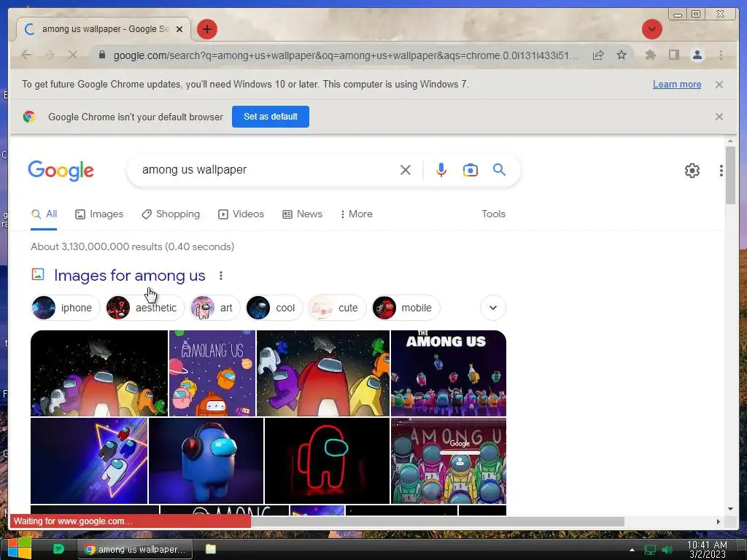747x560 pixels.
Task: Filter images by the mobile chip
Action: 406,308
